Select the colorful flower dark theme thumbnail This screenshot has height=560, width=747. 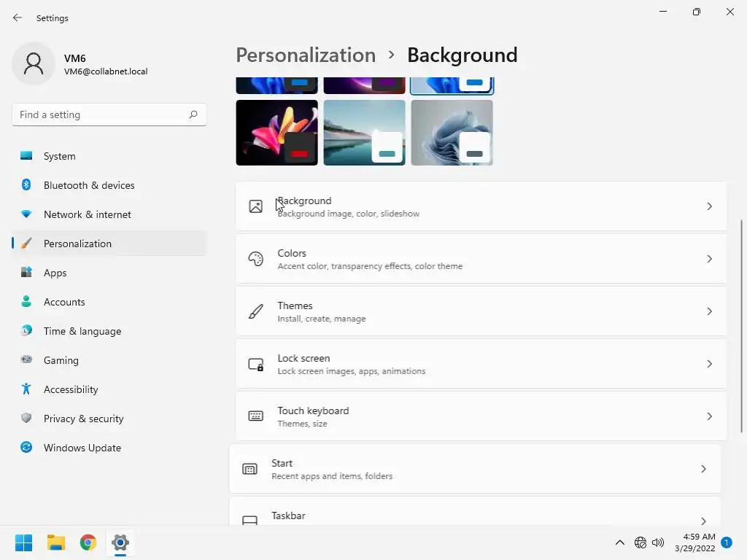tap(276, 133)
